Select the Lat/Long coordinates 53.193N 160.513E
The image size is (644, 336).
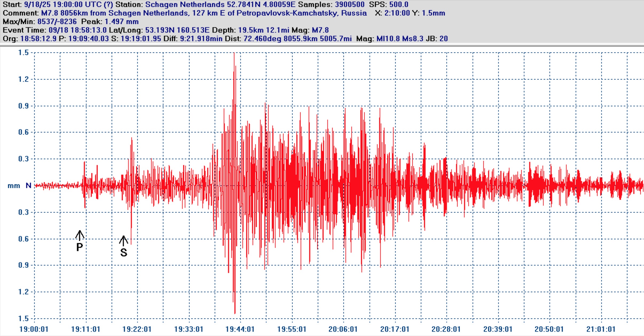pos(177,30)
